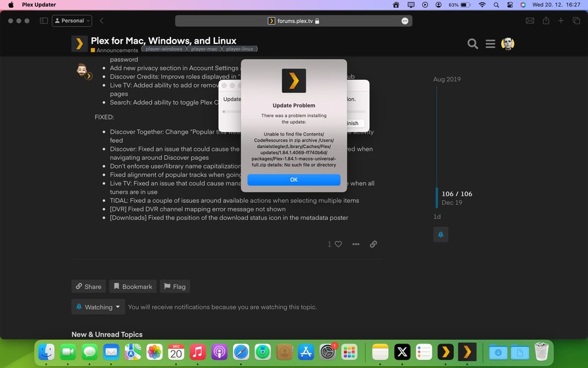Bookmark this topic
588x368 pixels.
click(x=133, y=286)
